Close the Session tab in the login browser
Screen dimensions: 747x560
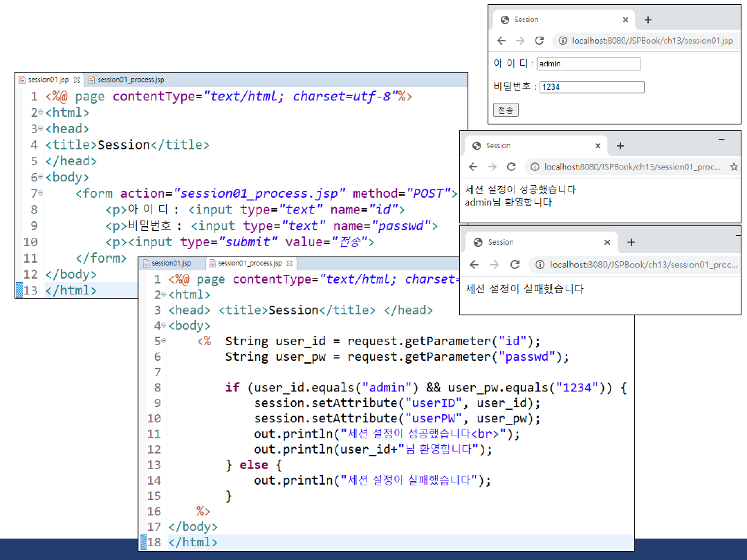tap(625, 20)
